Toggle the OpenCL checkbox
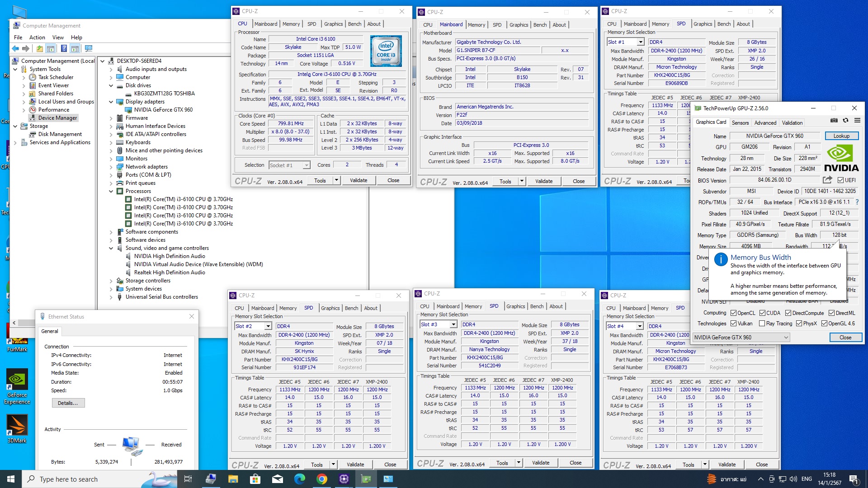 click(x=734, y=313)
